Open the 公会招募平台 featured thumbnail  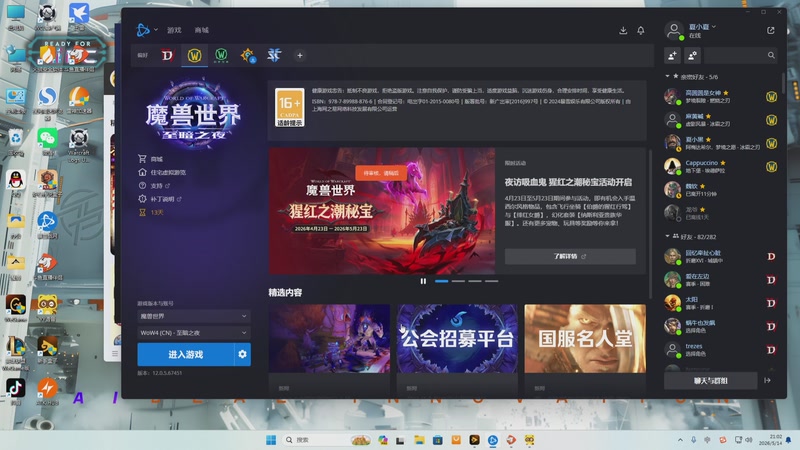pyautogui.click(x=457, y=338)
